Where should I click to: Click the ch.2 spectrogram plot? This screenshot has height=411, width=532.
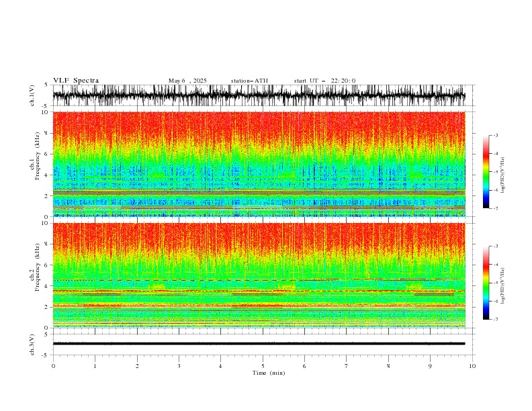click(x=259, y=275)
